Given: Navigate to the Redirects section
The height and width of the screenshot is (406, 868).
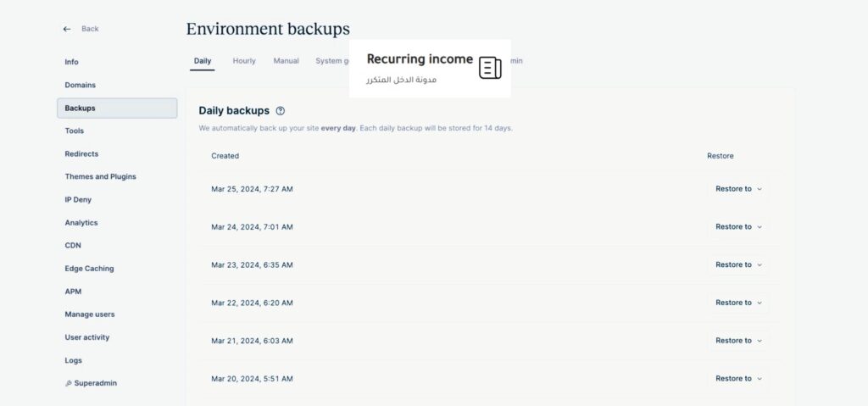Looking at the screenshot, I should (81, 154).
